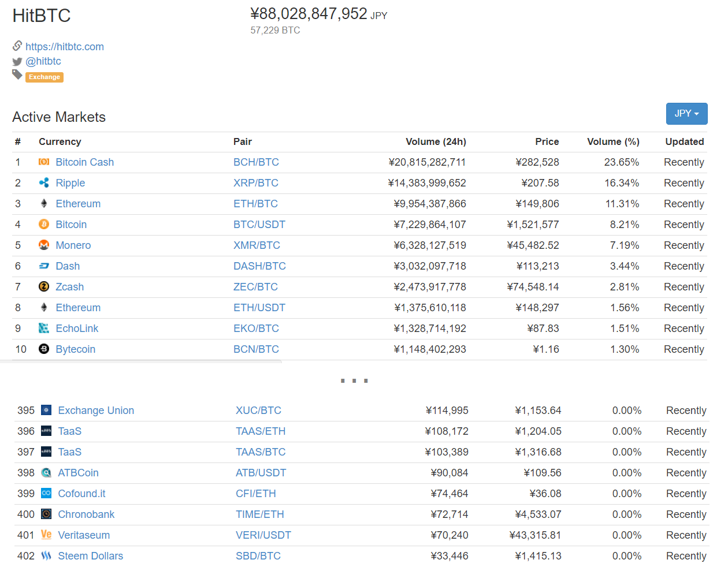Open the BCH/BTC trading pair
728x582 pixels.
(x=256, y=162)
